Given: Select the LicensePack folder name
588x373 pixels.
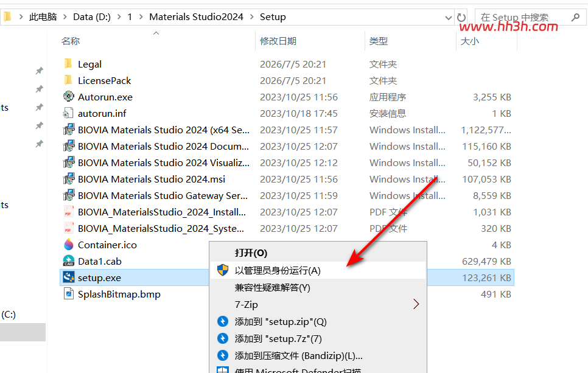Looking at the screenshot, I should (104, 80).
